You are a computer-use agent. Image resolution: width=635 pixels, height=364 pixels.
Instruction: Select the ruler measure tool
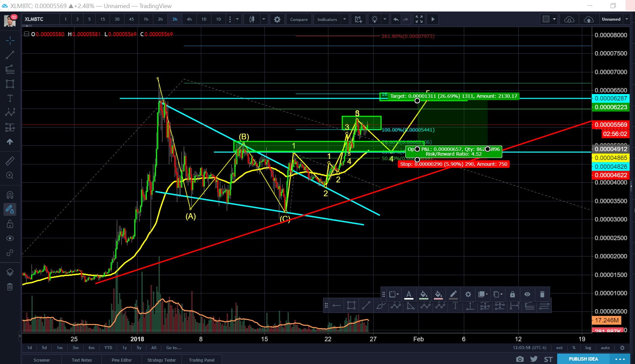[x=10, y=161]
